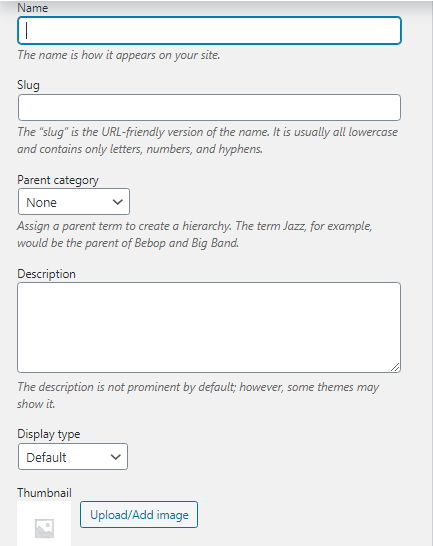Open the Display type dropdown showing Default

(x=73, y=457)
